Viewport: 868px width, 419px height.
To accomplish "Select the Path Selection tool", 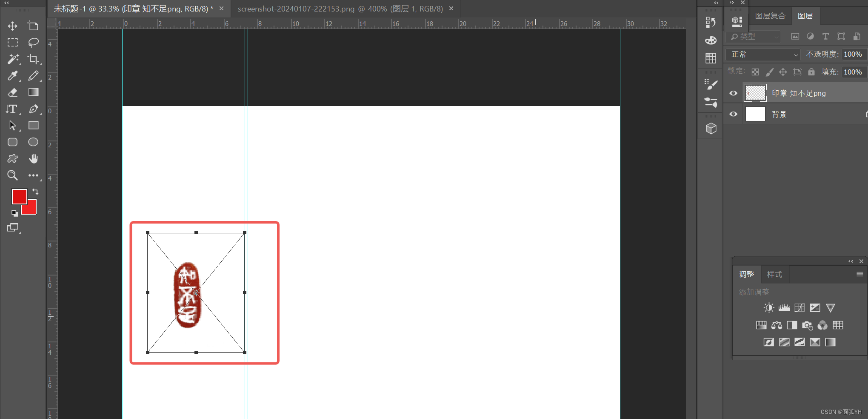I will pyautogui.click(x=13, y=126).
